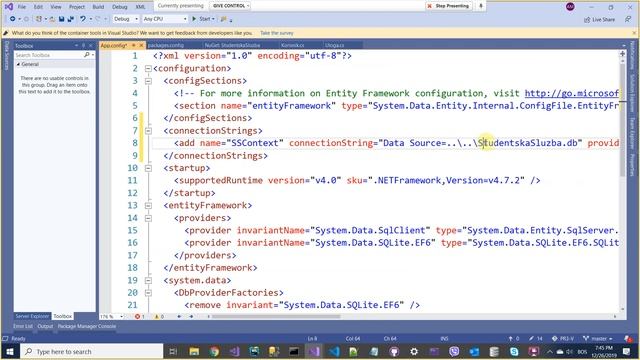This screenshot has height=360, width=640.
Task: Save the current file with the Save icon
Action: [62, 19]
